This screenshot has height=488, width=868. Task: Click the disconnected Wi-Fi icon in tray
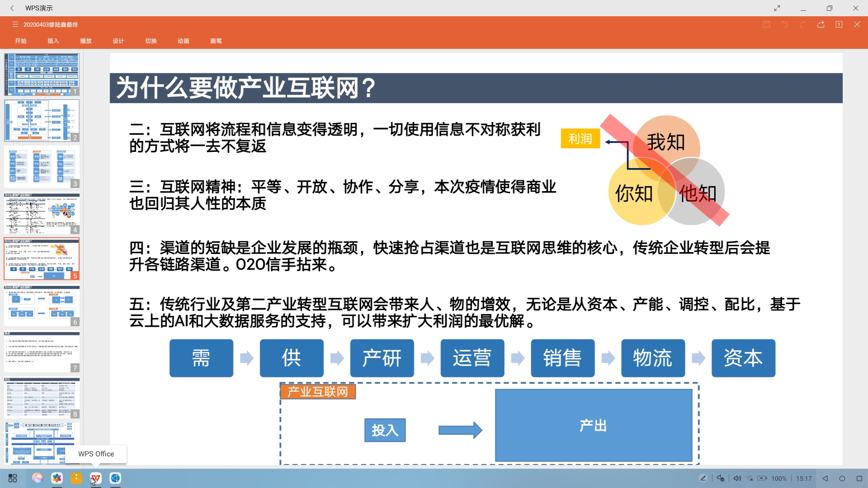click(x=750, y=478)
